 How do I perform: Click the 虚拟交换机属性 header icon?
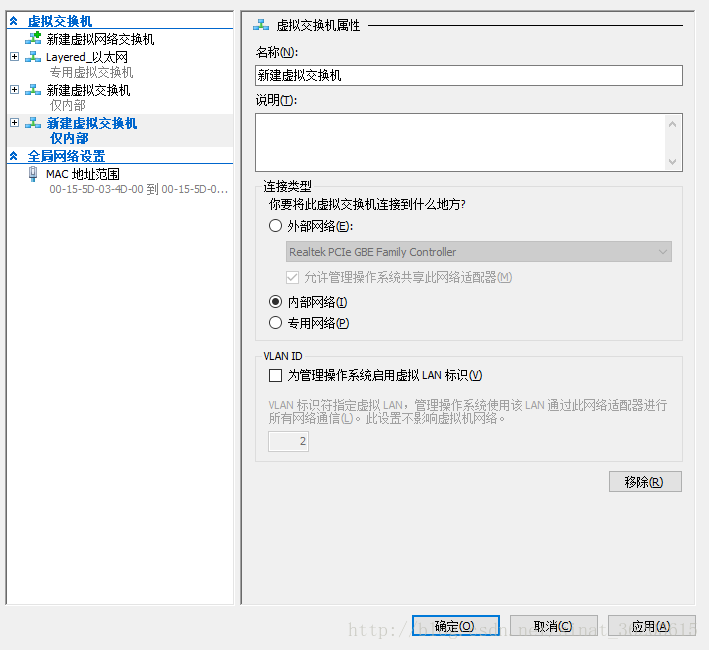pyautogui.click(x=261, y=25)
